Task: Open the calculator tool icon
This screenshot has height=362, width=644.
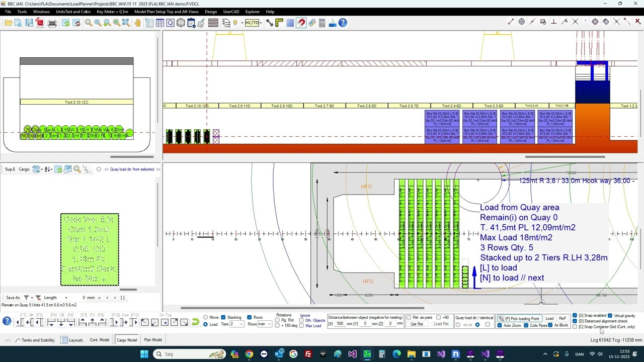Action: [322, 23]
